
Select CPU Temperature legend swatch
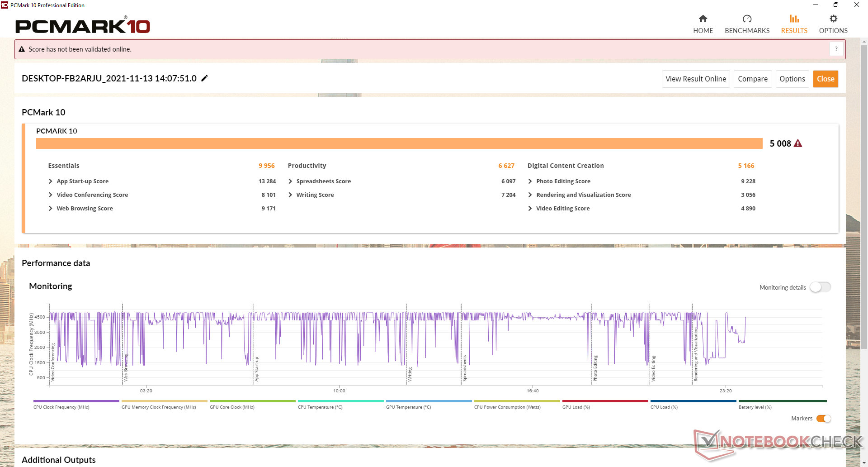pyautogui.click(x=340, y=401)
